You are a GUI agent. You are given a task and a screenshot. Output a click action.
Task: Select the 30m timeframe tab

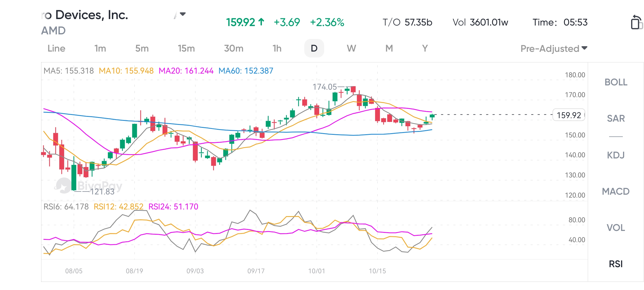234,49
